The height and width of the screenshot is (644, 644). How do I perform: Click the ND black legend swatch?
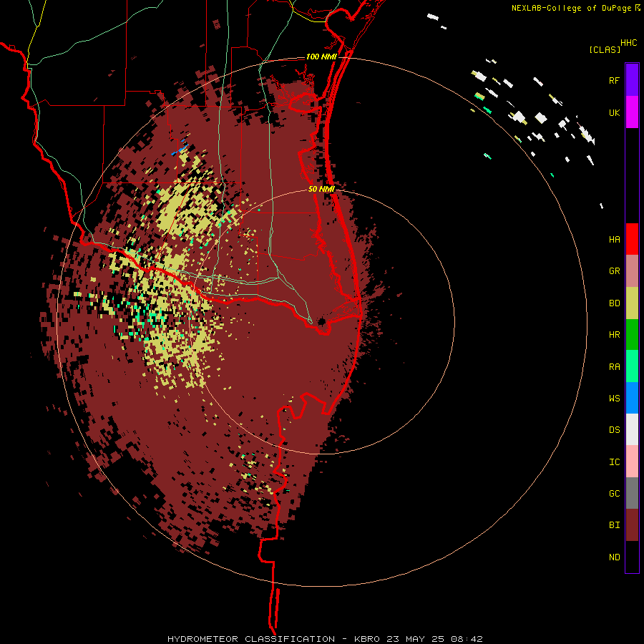pyautogui.click(x=632, y=557)
